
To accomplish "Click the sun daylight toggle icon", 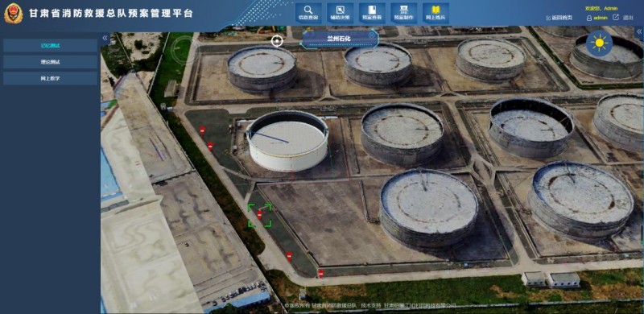I will tap(599, 43).
